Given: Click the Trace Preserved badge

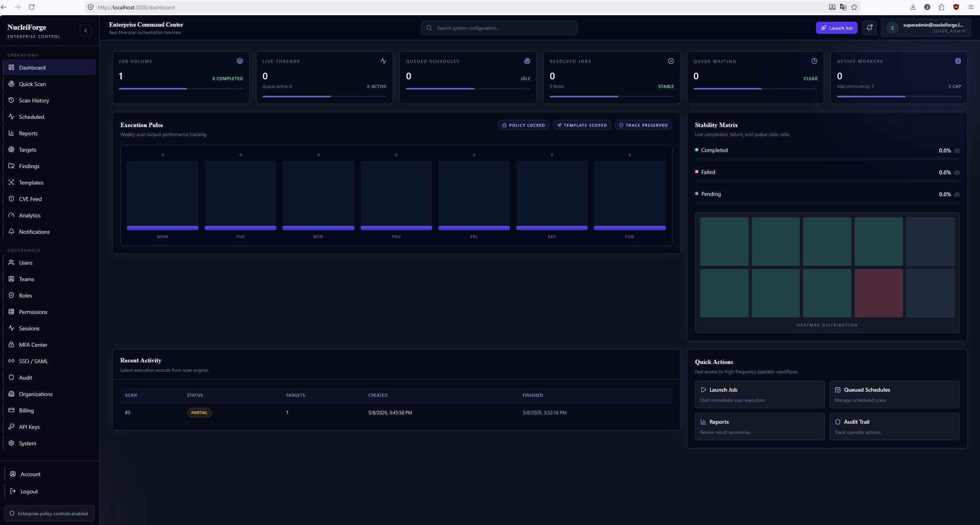Looking at the screenshot, I should click(643, 125).
